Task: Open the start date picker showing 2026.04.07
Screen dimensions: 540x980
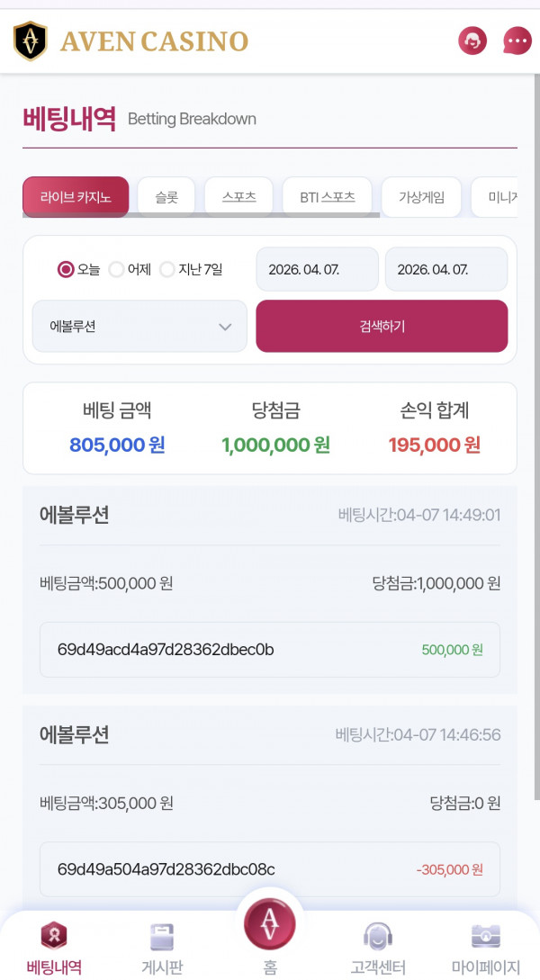Action: coord(317,269)
